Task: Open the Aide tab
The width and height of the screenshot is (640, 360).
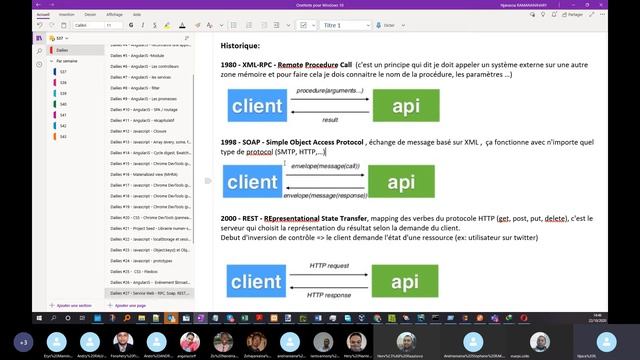Action: coord(137,15)
